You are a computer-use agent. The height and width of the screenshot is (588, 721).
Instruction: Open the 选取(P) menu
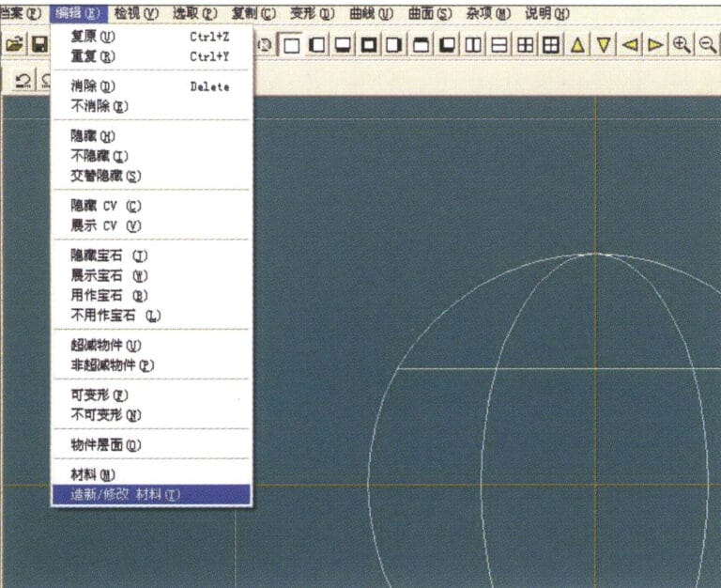point(195,13)
